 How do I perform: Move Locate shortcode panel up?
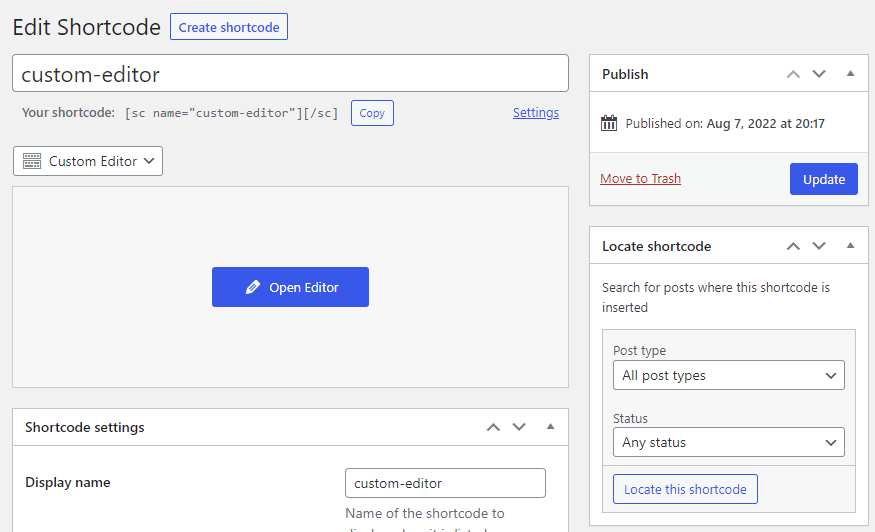[793, 246]
